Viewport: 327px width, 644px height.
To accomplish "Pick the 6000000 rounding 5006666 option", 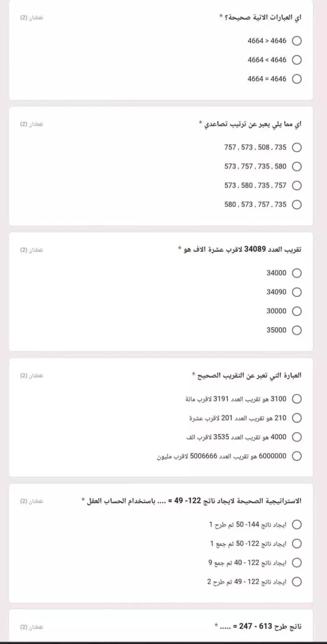I will click(296, 456).
